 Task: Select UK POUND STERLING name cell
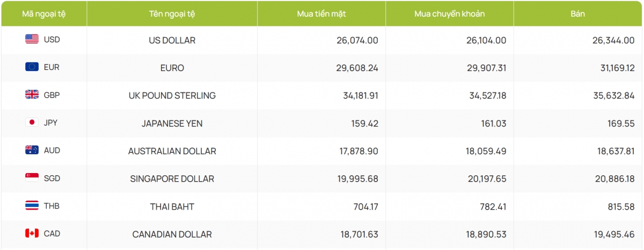[x=172, y=96]
